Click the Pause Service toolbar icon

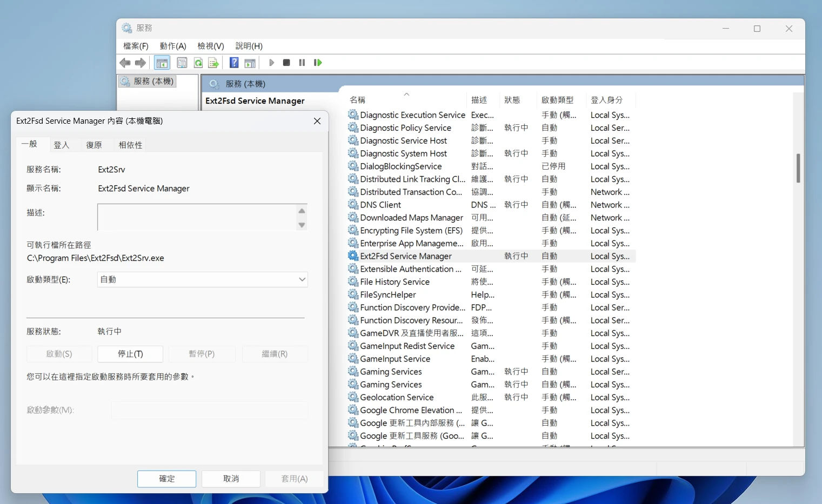point(302,63)
